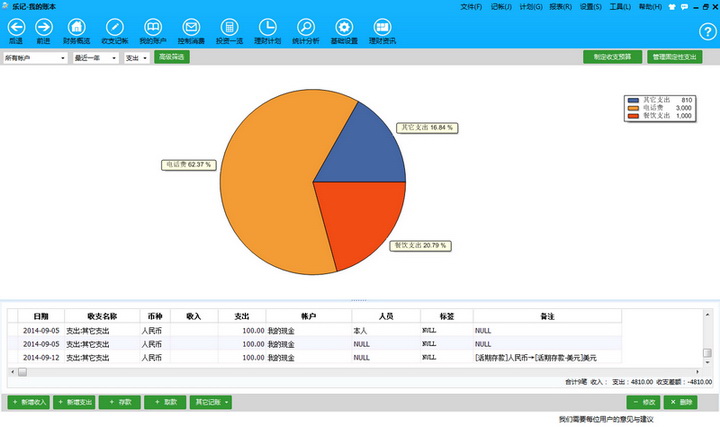Go forward with the 前进 arrow icon
720x427 pixels.
(x=44, y=28)
